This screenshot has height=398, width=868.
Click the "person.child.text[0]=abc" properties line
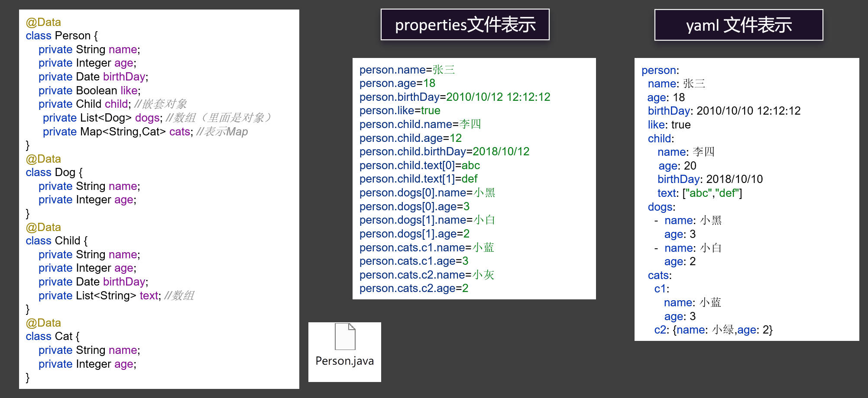(419, 165)
